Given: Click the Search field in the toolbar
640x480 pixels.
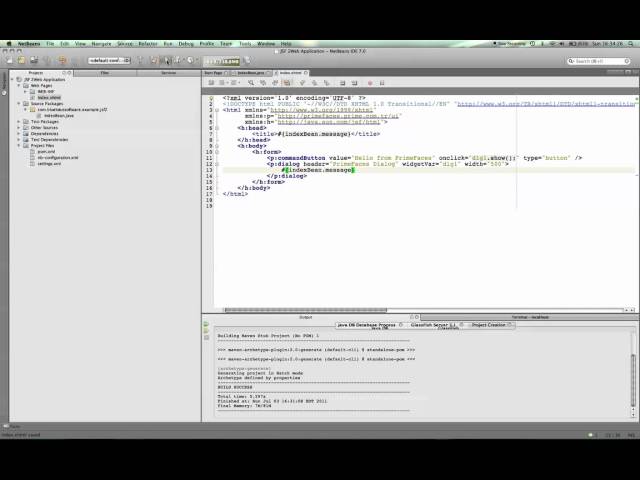Looking at the screenshot, I should coord(599,61).
